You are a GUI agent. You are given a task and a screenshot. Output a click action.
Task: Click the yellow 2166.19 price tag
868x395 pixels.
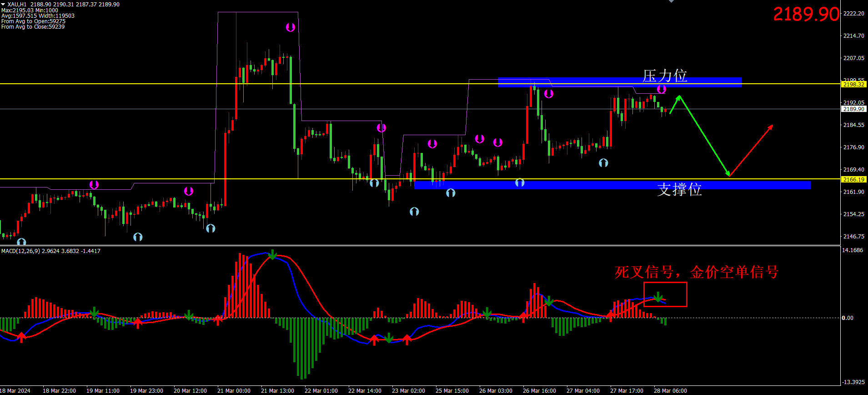(x=853, y=179)
